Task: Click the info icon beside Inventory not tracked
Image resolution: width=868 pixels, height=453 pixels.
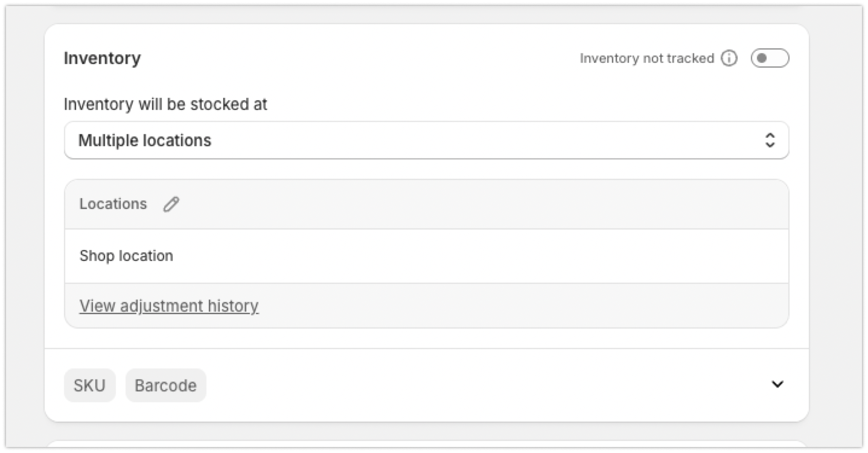Action: (x=729, y=59)
